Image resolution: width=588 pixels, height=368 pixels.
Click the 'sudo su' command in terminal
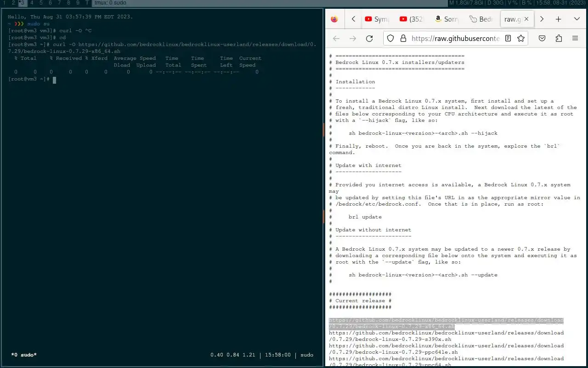click(x=39, y=23)
